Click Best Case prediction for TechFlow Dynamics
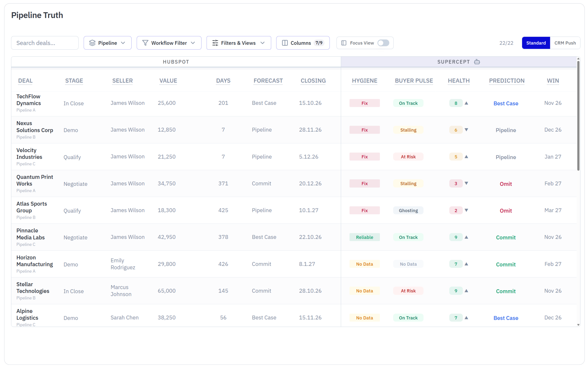 point(506,103)
